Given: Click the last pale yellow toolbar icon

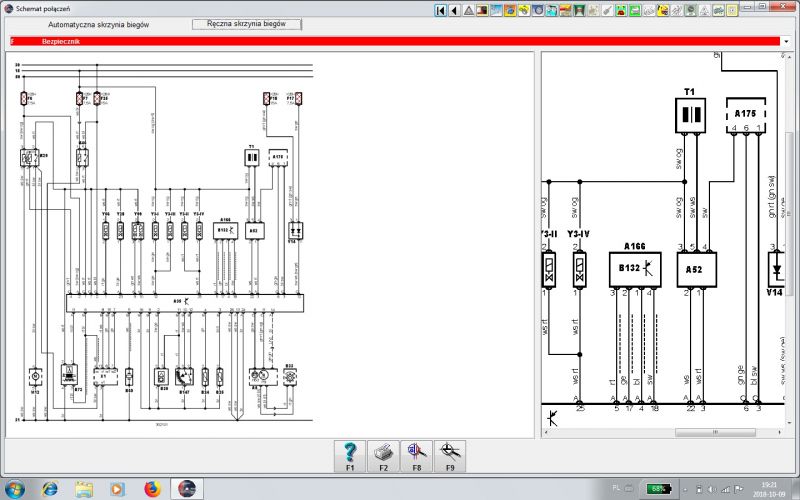Looking at the screenshot, I should (x=732, y=10).
